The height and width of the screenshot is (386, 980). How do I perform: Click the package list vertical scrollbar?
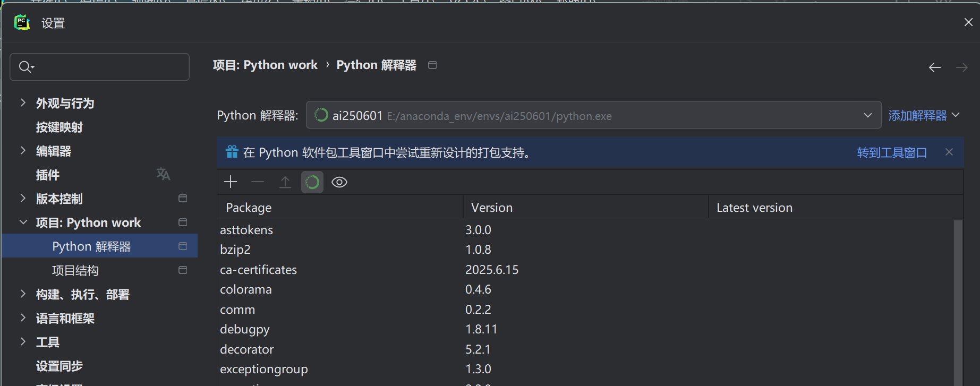[x=958, y=303]
